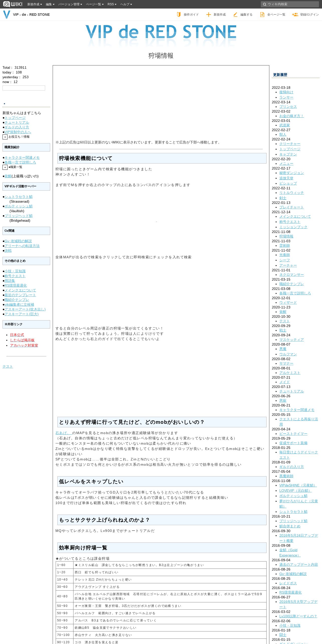Open the 操作ガイド guide icon
The height and width of the screenshot is (644, 322).
click(x=179, y=15)
